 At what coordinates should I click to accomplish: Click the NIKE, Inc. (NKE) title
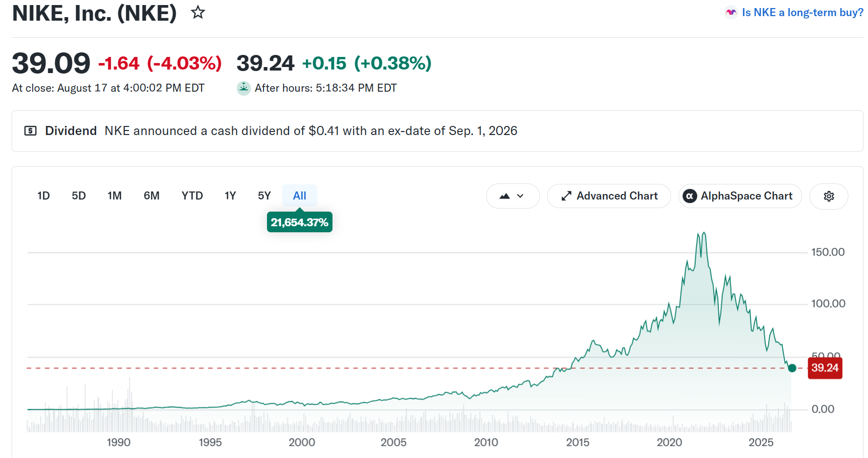94,13
